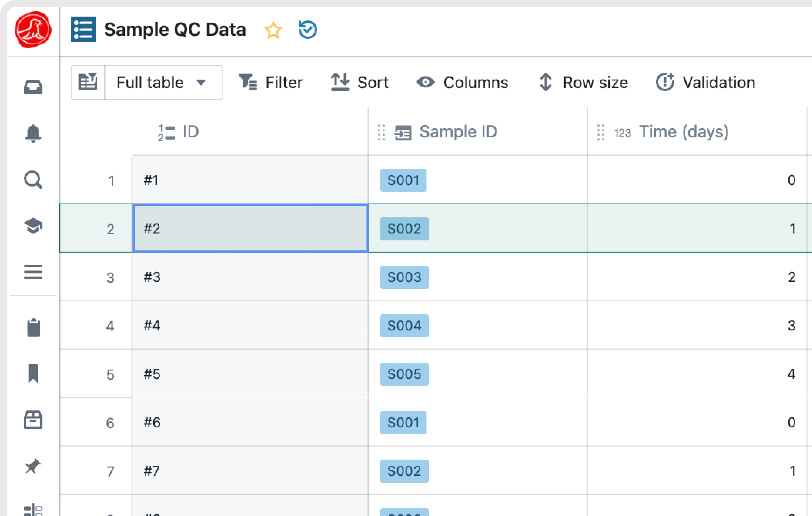Click the S003 sample tag
Viewport: 812px width, 516px height.
click(x=404, y=277)
